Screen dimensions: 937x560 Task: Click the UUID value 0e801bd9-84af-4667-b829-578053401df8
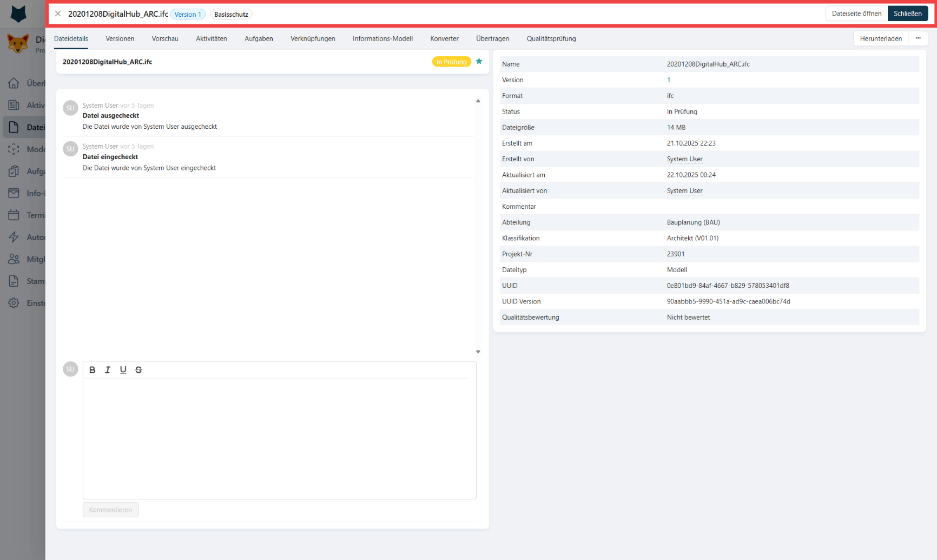pyautogui.click(x=728, y=286)
